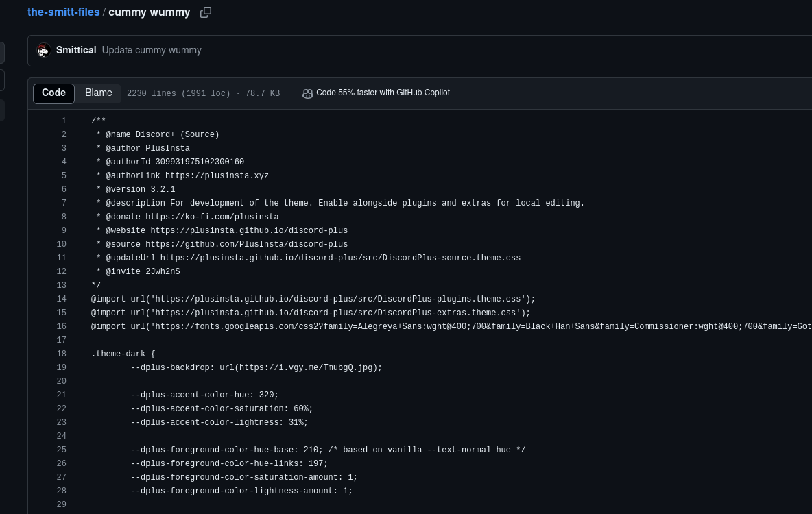Click the '--dplus-foreground-color-saturation-amount: 1;' line
Viewport: 812px width, 514px height.
(244, 477)
